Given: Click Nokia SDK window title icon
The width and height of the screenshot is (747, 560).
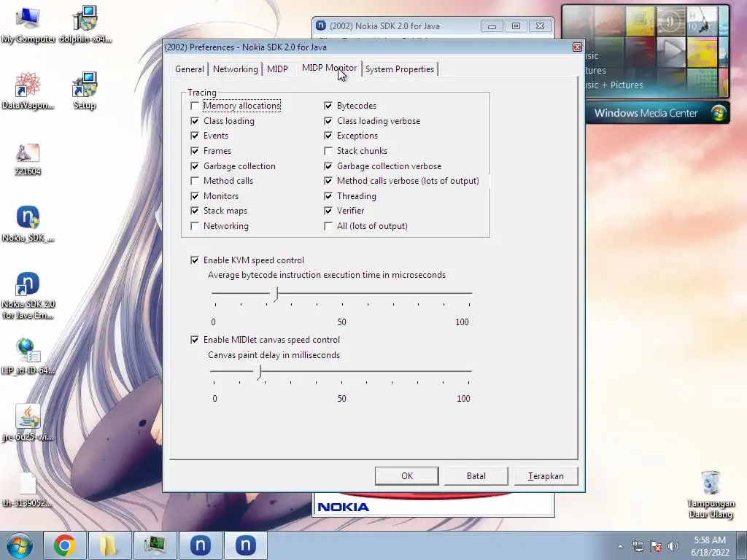Looking at the screenshot, I should tap(321, 26).
